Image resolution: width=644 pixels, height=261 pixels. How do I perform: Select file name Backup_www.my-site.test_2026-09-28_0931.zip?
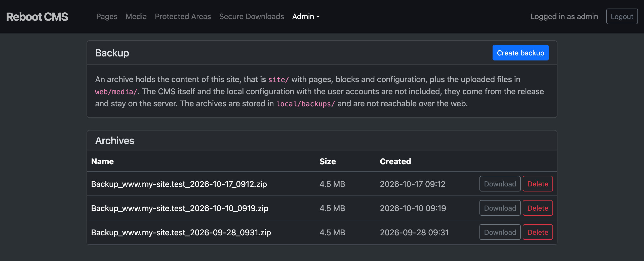[181, 233]
